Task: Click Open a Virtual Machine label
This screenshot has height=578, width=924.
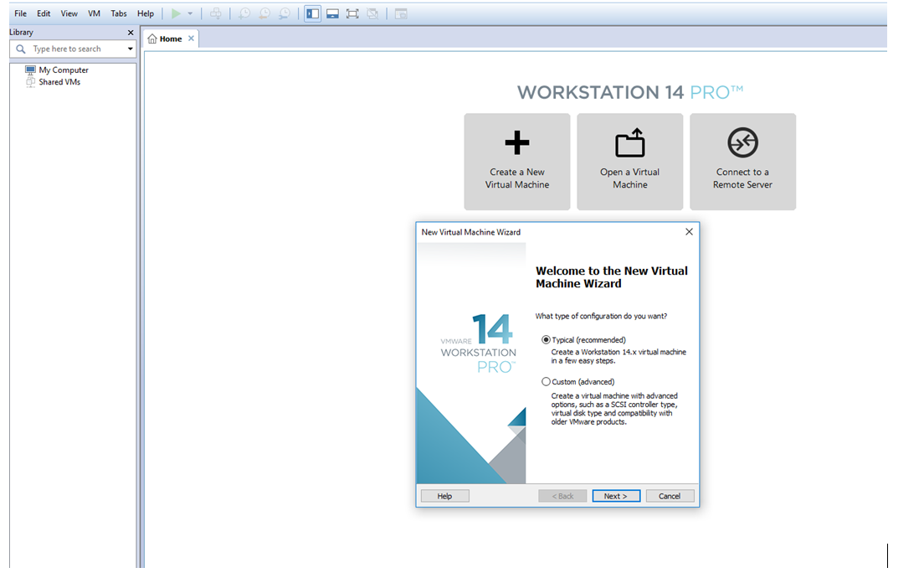Action: click(x=630, y=178)
